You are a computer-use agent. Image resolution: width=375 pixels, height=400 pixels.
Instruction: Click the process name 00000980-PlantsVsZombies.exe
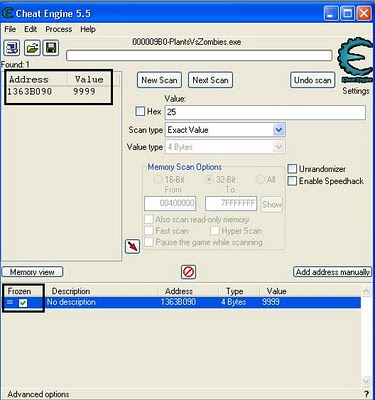[187, 42]
